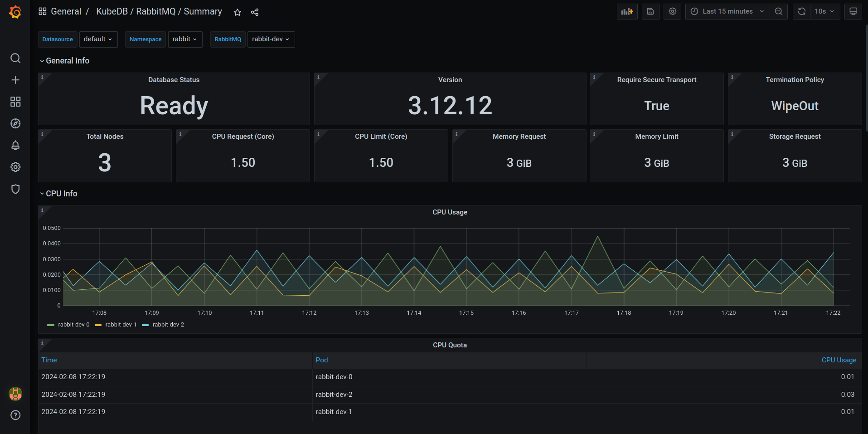The height and width of the screenshot is (434, 868).
Task: Open the Datasource default dropdown
Action: [98, 39]
